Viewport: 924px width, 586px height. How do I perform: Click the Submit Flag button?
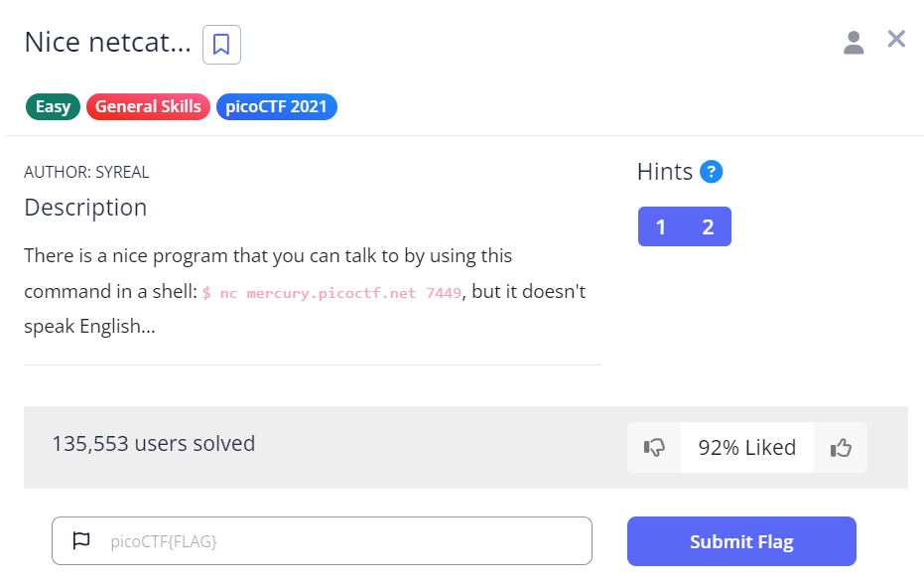[x=741, y=541]
